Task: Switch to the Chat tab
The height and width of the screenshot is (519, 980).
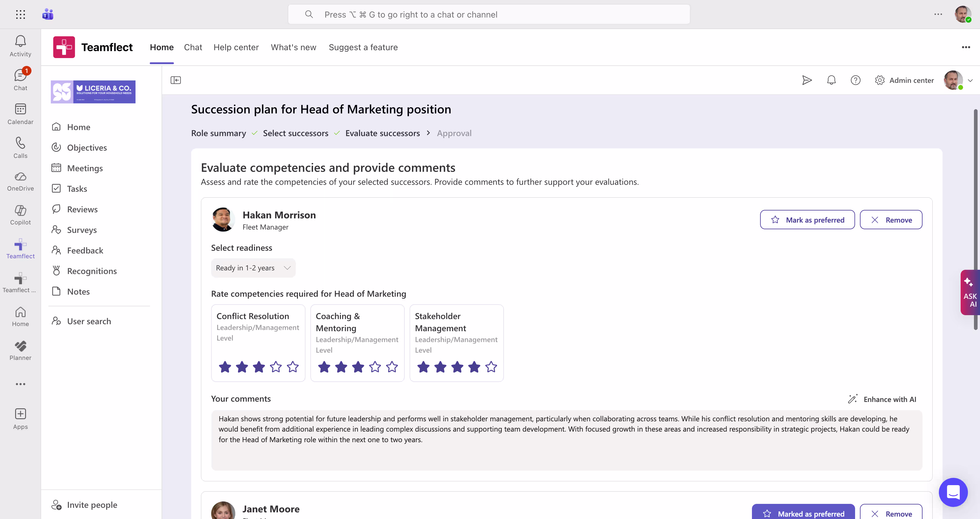Action: 193,47
